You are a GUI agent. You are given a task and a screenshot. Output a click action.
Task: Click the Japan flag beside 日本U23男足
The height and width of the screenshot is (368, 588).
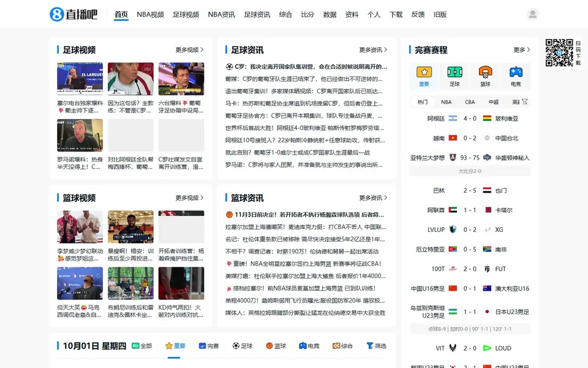(487, 312)
